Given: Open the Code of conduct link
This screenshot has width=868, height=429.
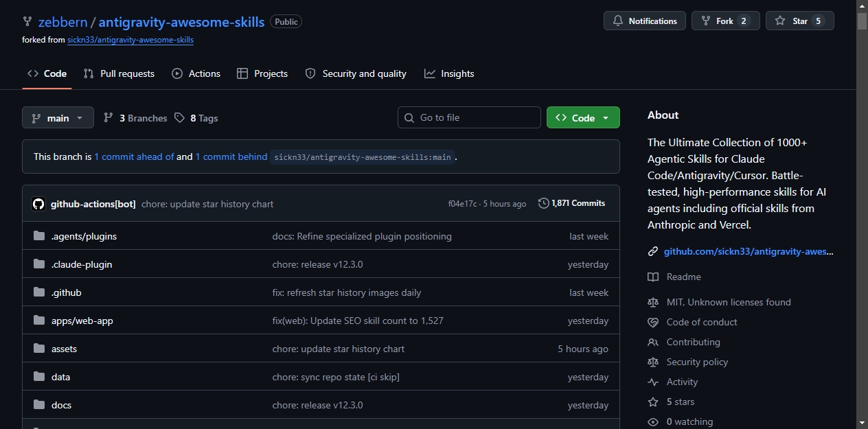Looking at the screenshot, I should point(693,322).
